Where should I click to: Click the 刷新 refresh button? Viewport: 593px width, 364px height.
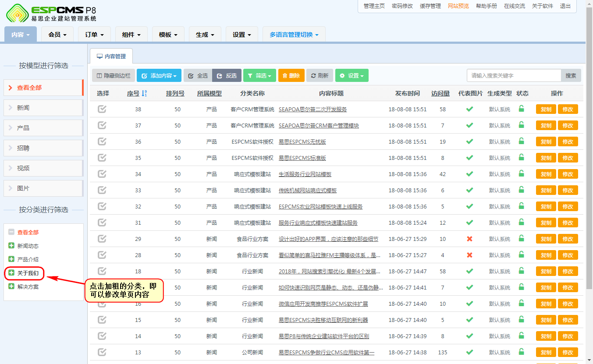(320, 75)
